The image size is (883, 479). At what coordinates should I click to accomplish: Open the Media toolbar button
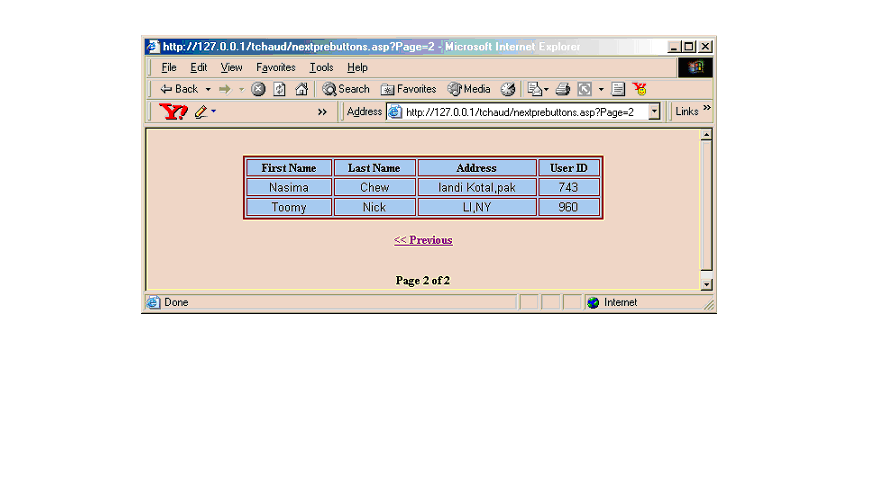469,89
